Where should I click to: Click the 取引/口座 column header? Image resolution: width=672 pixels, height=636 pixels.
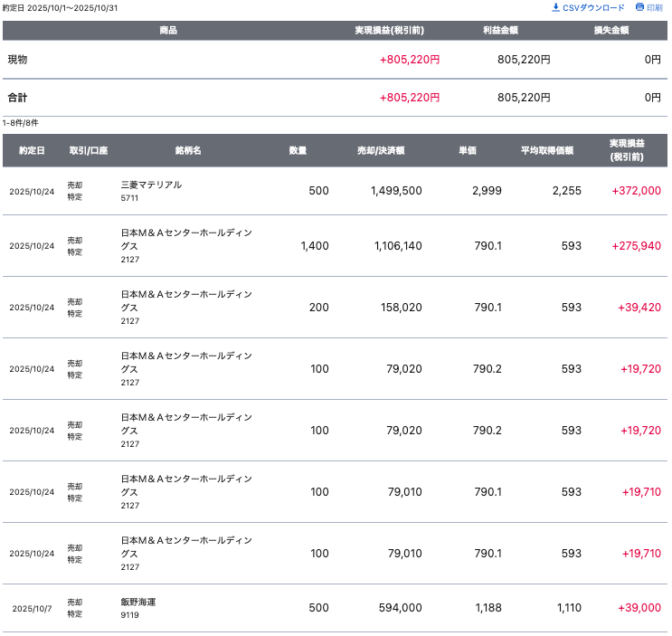(x=88, y=150)
